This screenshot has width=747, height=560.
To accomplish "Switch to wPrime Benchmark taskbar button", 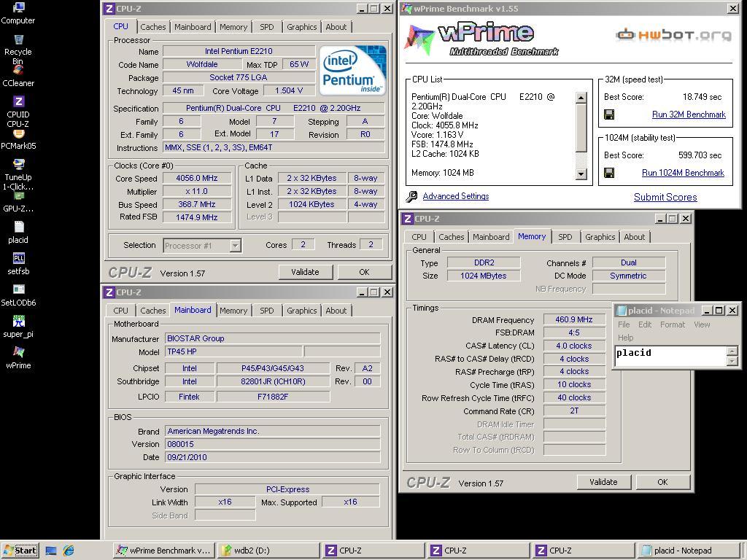I will point(164,551).
